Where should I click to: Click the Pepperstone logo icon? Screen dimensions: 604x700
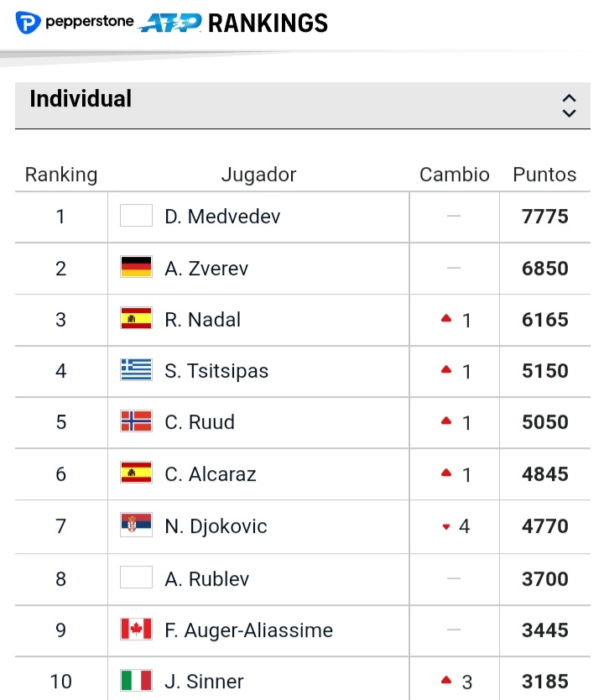click(x=28, y=23)
